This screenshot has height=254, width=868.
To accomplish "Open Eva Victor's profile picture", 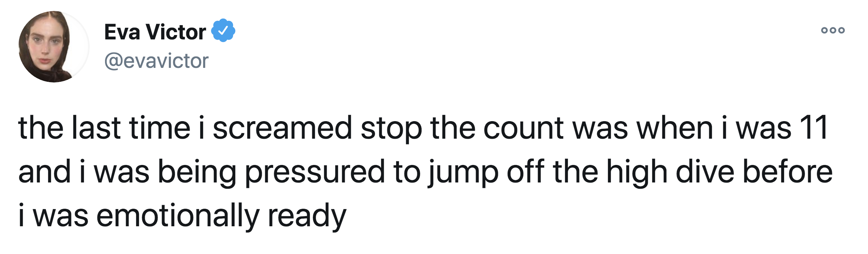I will coord(54,47).
